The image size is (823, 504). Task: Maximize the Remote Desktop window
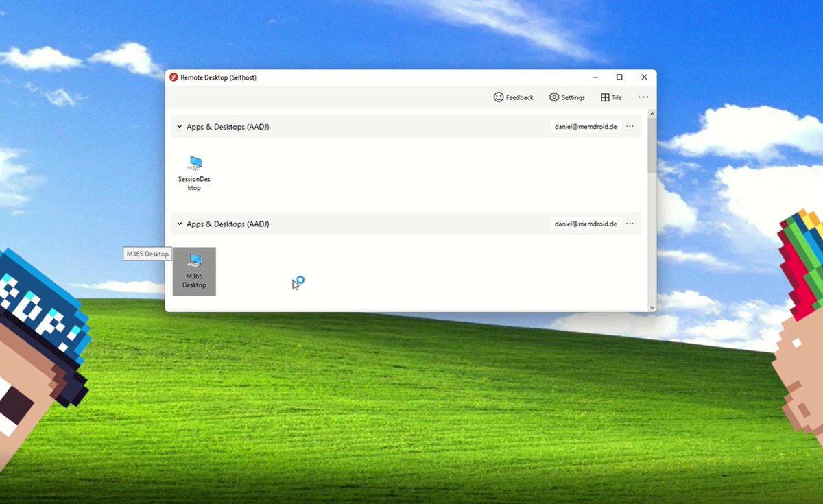(619, 77)
